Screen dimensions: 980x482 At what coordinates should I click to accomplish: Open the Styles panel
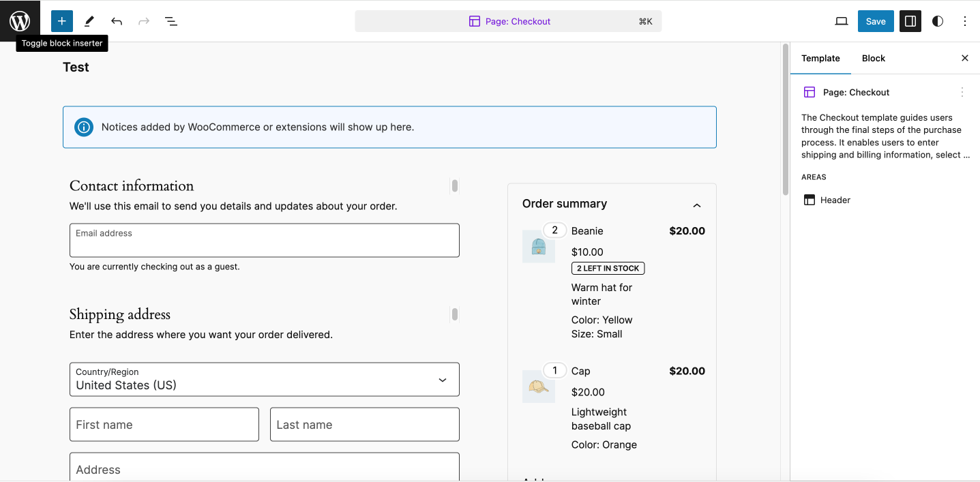click(x=938, y=21)
